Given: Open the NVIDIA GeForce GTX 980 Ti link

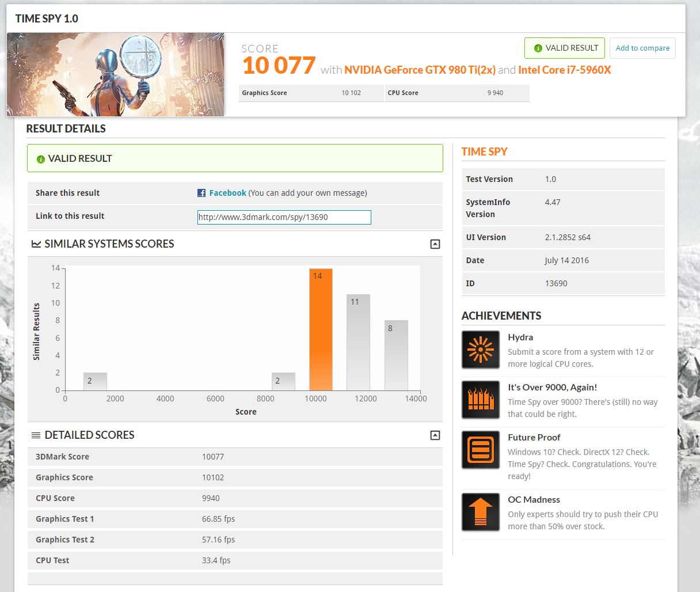Looking at the screenshot, I should click(420, 70).
